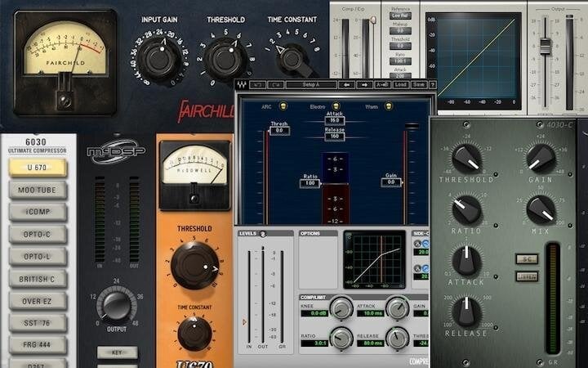Click the Waves Ratio value box

[310, 183]
